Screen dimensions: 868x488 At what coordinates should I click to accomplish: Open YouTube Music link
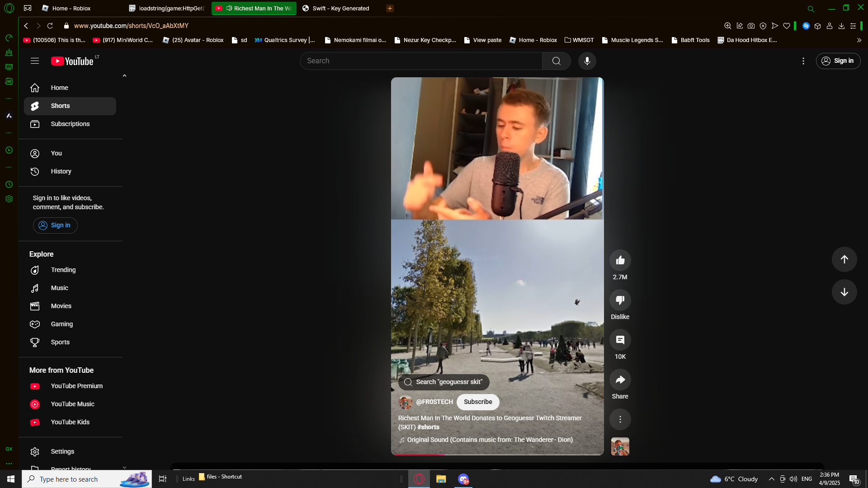click(x=70, y=404)
